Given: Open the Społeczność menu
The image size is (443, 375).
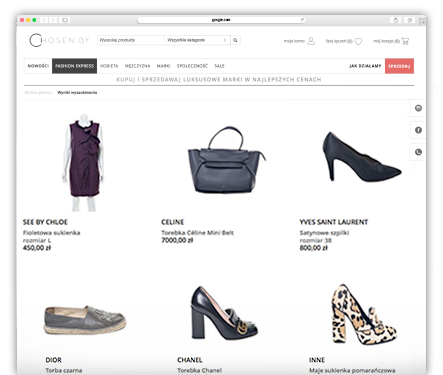Looking at the screenshot, I should [x=192, y=66].
